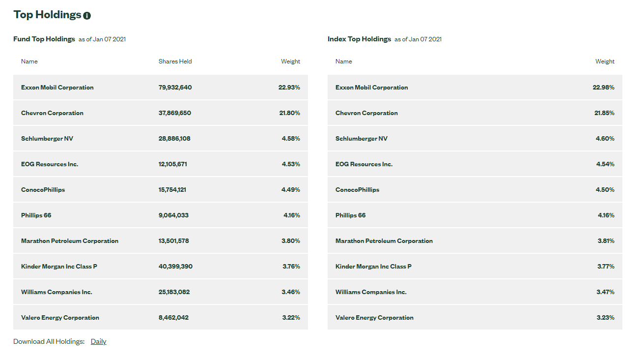Select Marathon Petroleum Corporation in the fund table

[x=70, y=241]
